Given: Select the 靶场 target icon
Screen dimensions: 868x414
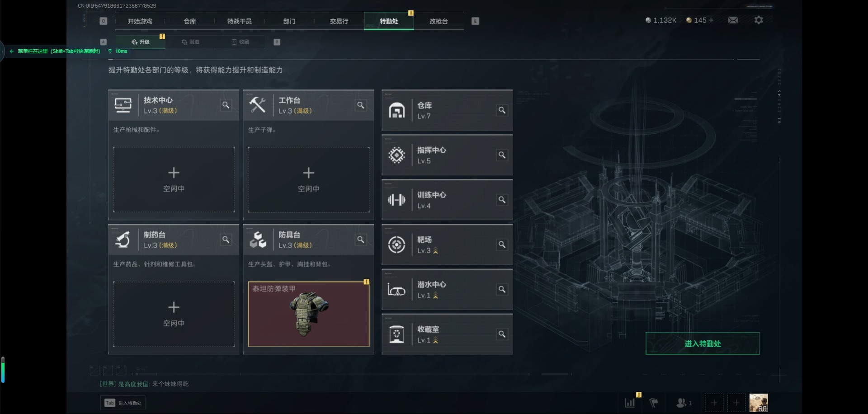Looking at the screenshot, I should pyautogui.click(x=396, y=245).
